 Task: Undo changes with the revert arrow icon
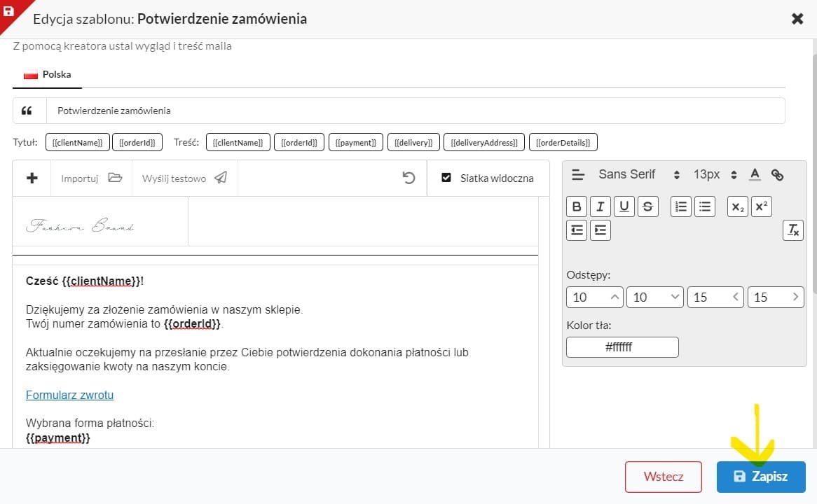[x=409, y=178]
